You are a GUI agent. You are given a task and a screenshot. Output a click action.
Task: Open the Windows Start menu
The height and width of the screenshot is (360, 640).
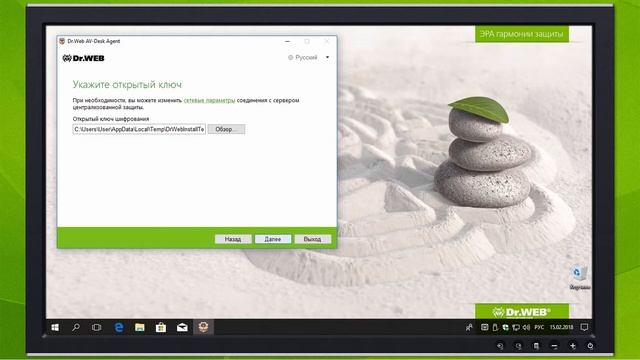pos(55,327)
